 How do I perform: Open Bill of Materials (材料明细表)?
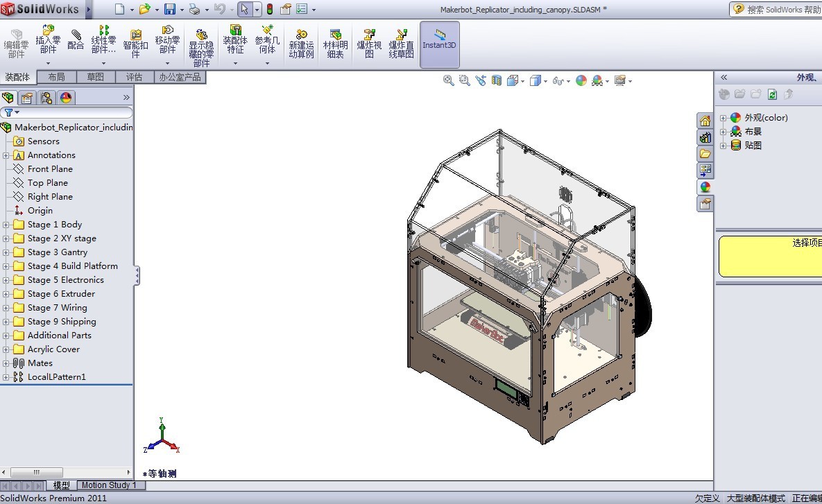point(336,44)
